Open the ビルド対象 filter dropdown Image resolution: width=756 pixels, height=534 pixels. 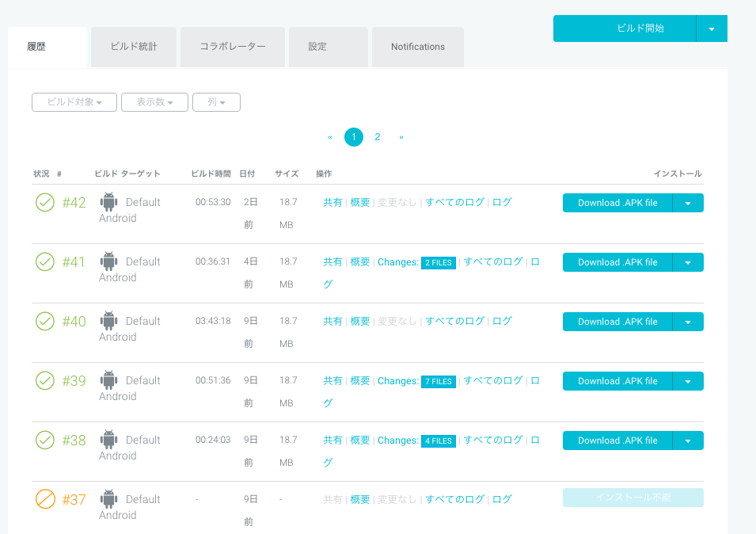[x=74, y=102]
